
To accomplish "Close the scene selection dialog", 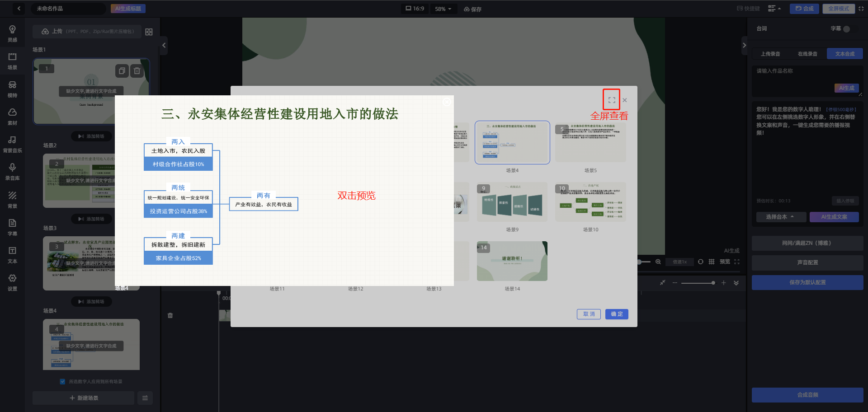I will coord(625,100).
